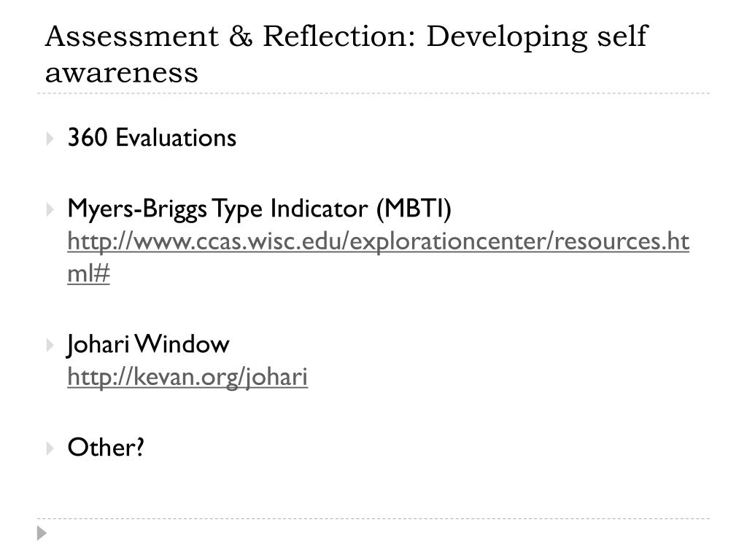This screenshot has height=560, width=747.
Task: Open the ccas.wisc.edu explorationcenter resources link
Action: (379, 241)
